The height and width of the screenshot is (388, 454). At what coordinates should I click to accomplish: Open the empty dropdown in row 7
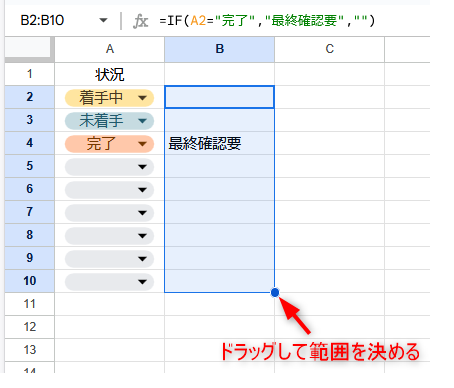coord(142,213)
